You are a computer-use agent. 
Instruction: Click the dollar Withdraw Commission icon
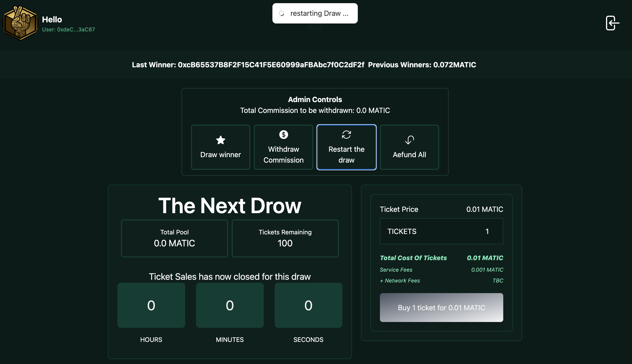[283, 135]
